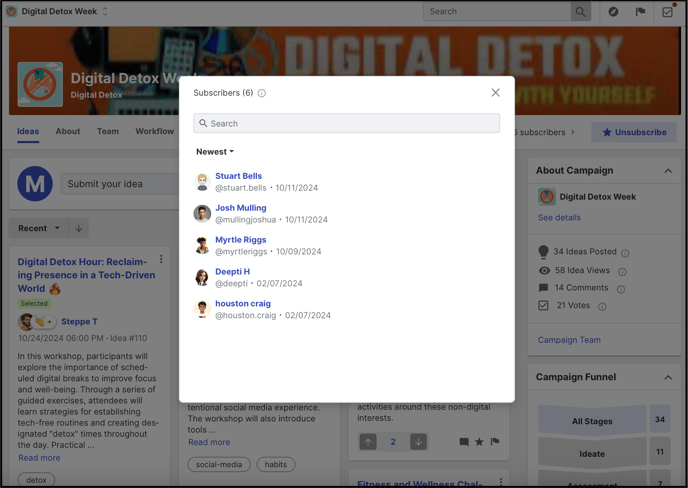The image size is (688, 488).
Task: Open Stuart Bells profile link
Action: tap(238, 176)
